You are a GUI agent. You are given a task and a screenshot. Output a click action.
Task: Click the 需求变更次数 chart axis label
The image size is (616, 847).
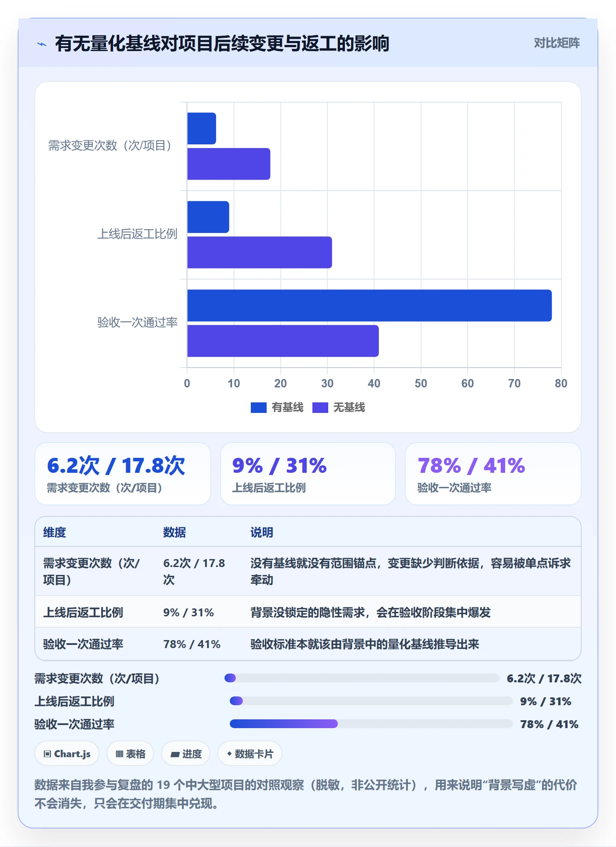[111, 145]
